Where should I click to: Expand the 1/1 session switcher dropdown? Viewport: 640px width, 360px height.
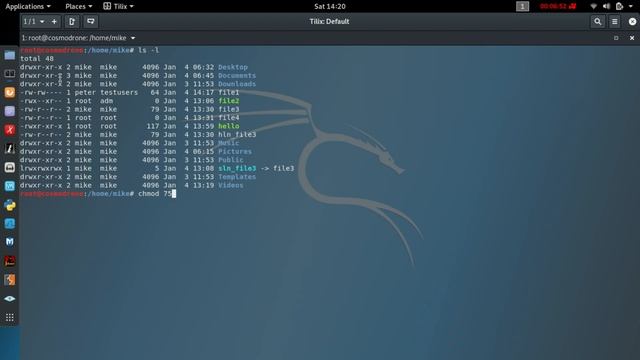(34, 22)
